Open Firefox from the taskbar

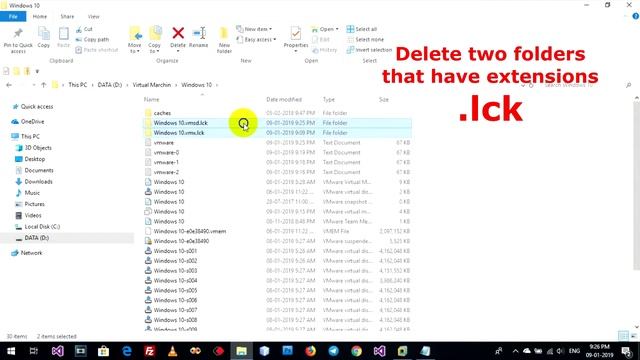pyautogui.click(x=311, y=351)
